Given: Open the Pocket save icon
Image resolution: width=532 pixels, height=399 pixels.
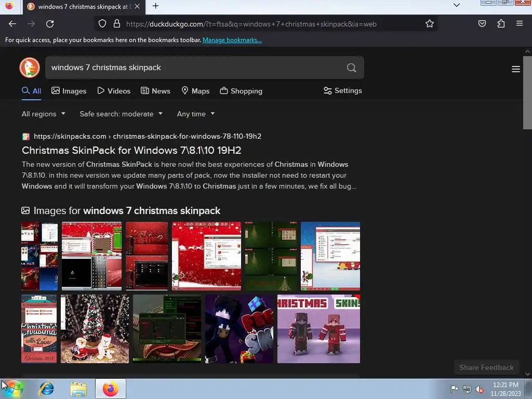Looking at the screenshot, I should point(482,24).
